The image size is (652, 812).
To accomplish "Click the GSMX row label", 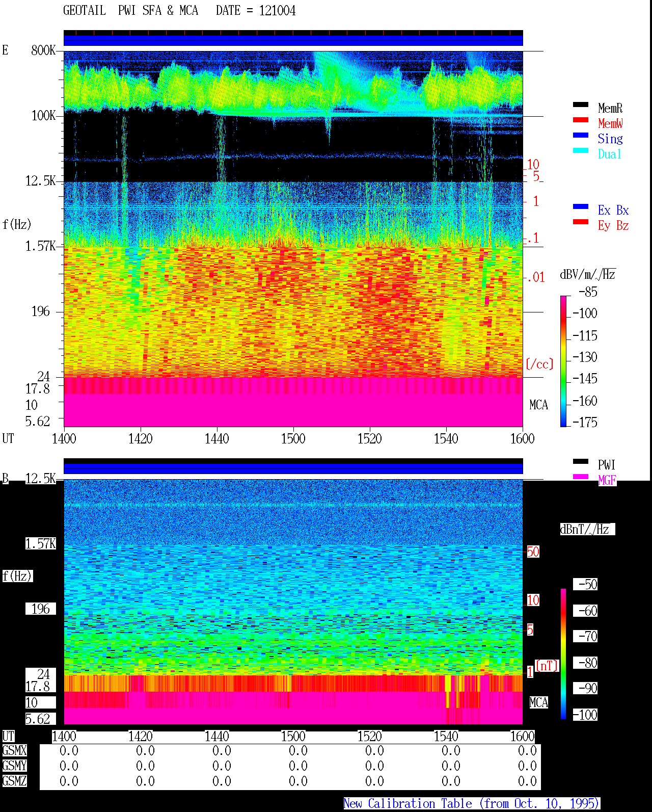I will pyautogui.click(x=14, y=750).
